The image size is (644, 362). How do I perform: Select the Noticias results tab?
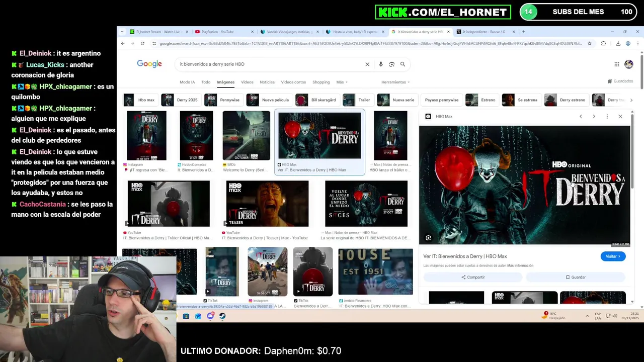pyautogui.click(x=267, y=82)
